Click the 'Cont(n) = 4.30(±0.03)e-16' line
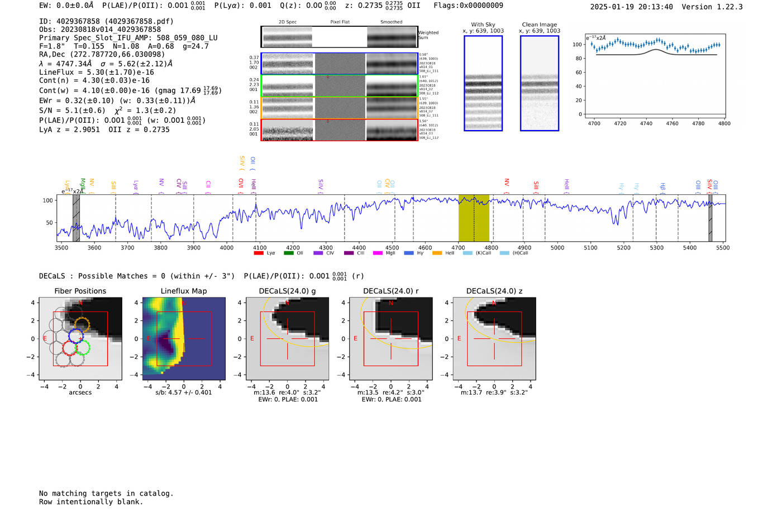The image size is (782, 532). (x=94, y=80)
